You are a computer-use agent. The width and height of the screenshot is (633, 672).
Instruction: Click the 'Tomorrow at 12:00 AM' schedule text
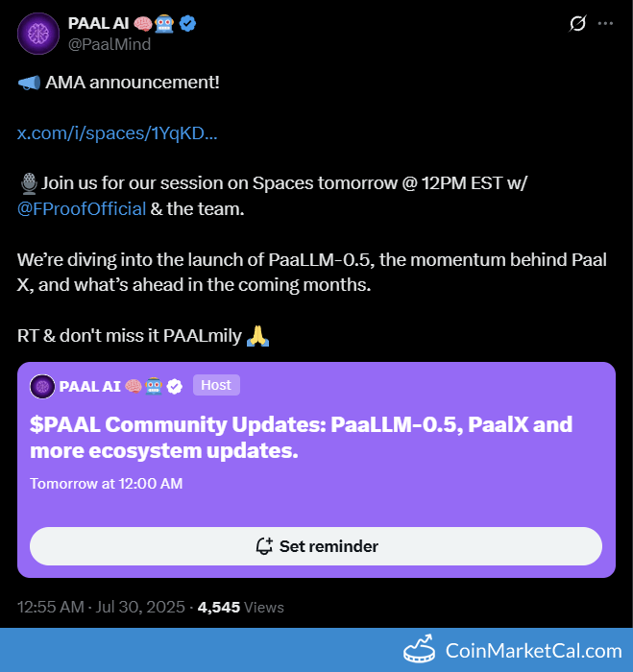(x=106, y=484)
